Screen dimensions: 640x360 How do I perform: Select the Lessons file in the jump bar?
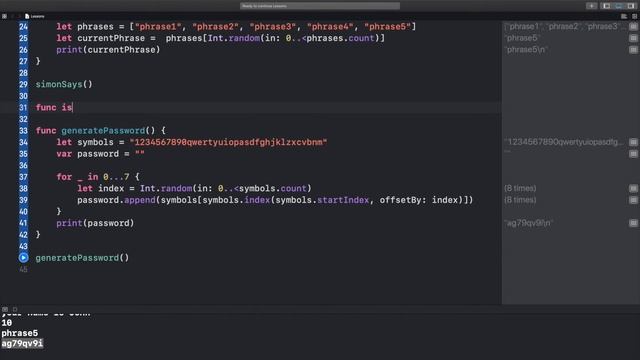tap(35, 16)
